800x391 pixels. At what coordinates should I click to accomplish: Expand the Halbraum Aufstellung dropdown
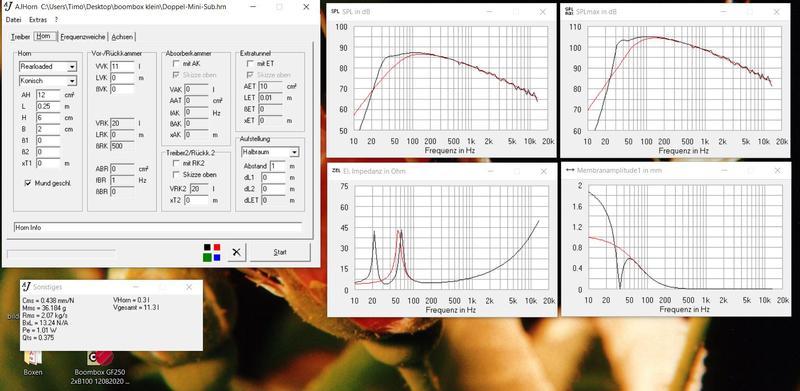[x=294, y=152]
